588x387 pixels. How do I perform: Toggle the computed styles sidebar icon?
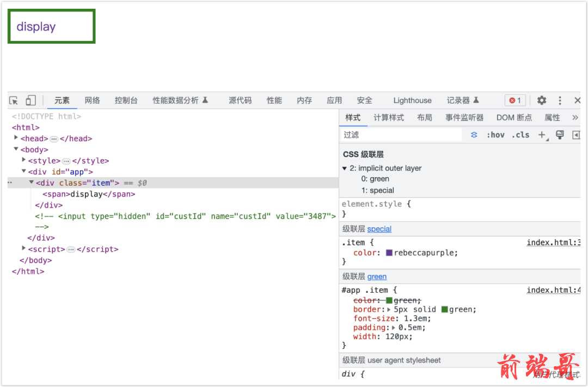click(x=577, y=135)
